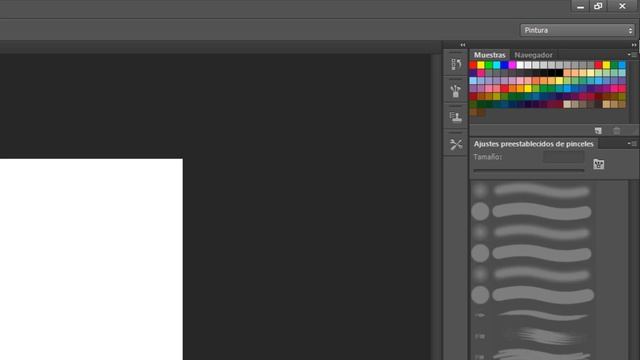640x360 pixels.
Task: Expand the collapsed icon dock arrows
Action: (463, 45)
